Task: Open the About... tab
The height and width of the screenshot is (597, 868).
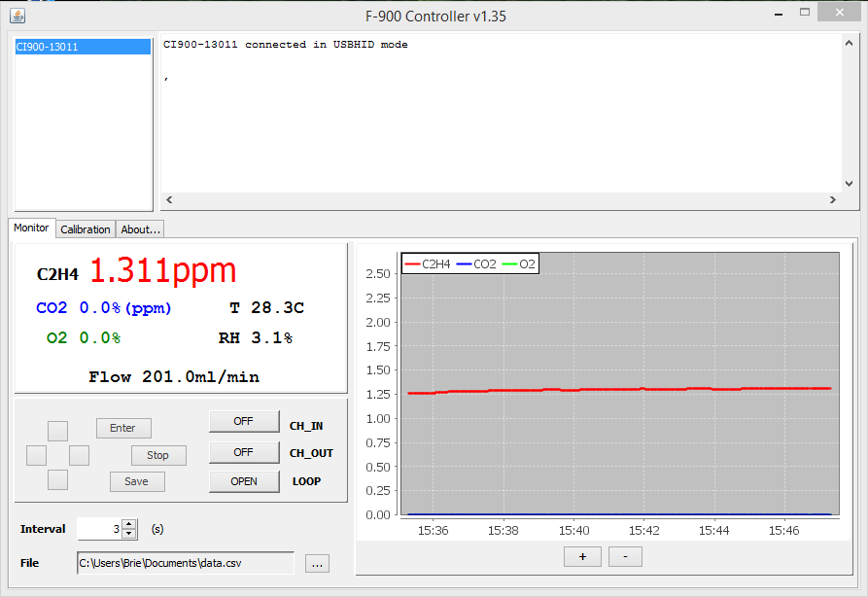Action: click(140, 229)
